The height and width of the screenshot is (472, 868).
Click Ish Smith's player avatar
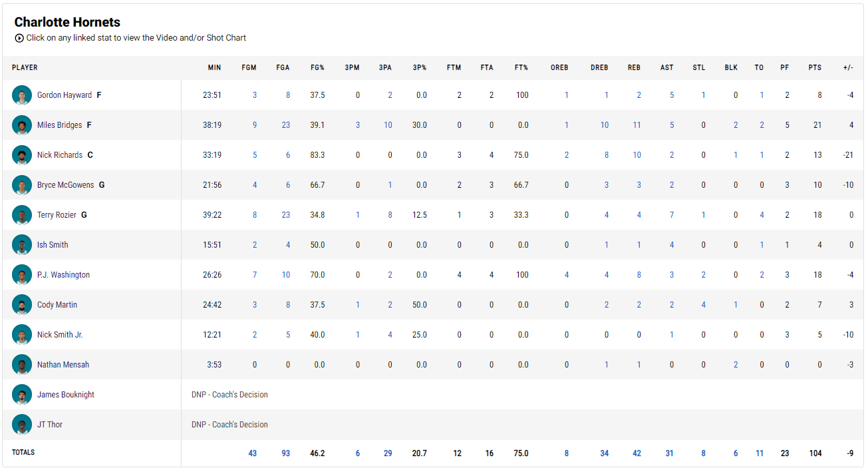click(22, 245)
